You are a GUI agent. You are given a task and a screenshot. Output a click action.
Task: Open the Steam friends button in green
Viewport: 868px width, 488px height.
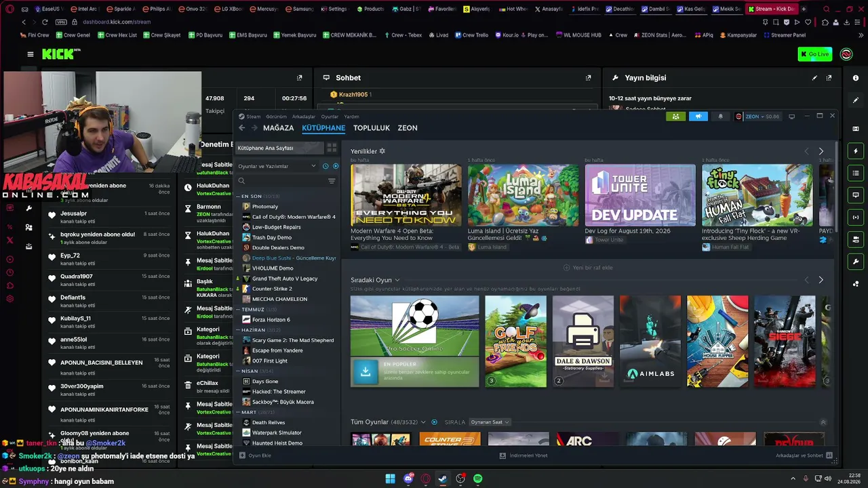tap(676, 117)
